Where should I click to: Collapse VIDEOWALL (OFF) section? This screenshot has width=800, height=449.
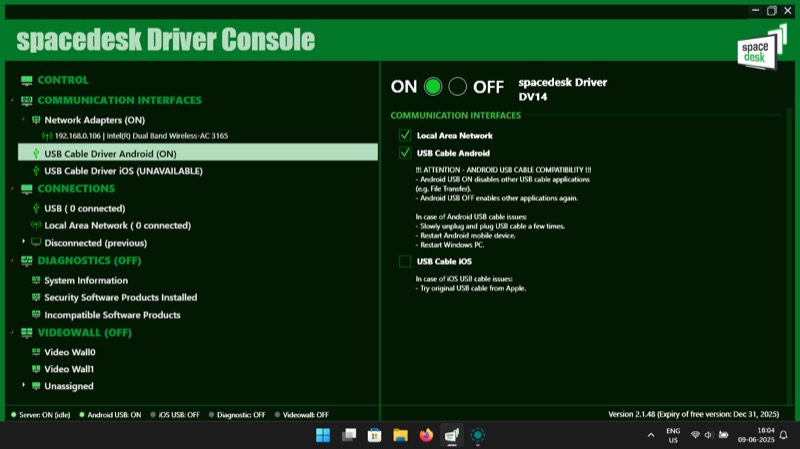coord(12,333)
